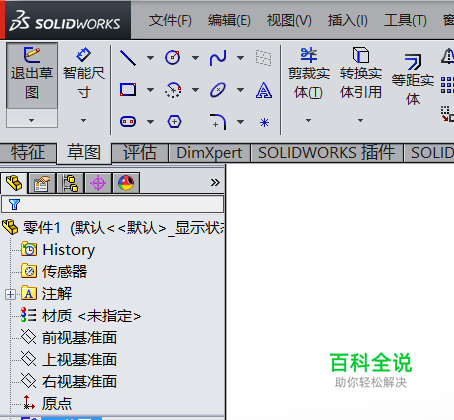The width and height of the screenshot is (454, 420).
Task: Select 传感器 folder in tree
Action: tap(54, 272)
